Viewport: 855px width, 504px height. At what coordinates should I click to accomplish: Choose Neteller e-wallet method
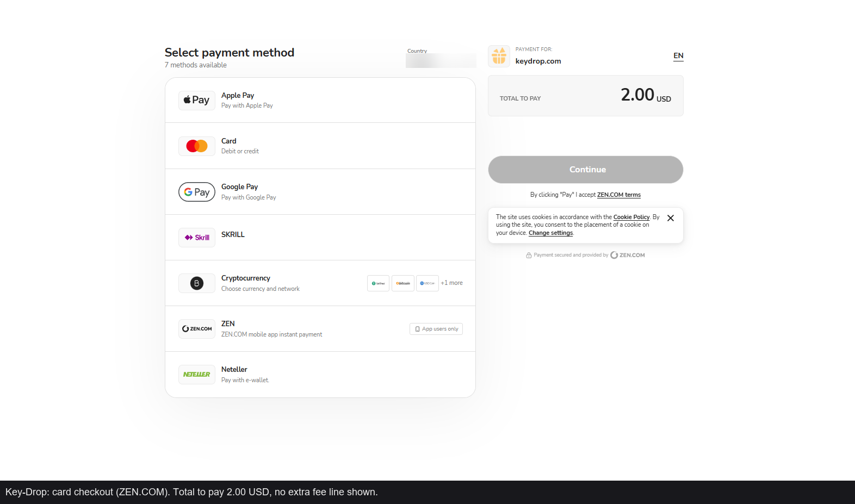tap(320, 375)
